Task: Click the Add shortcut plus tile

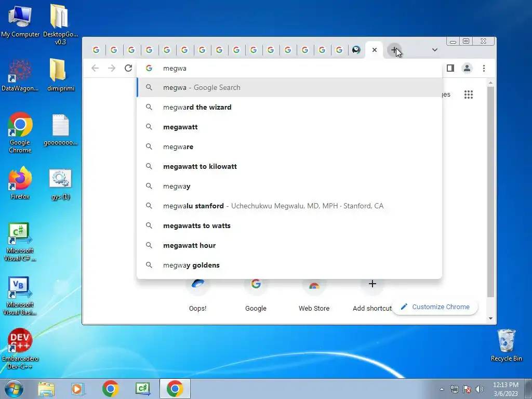Action: 372,295
